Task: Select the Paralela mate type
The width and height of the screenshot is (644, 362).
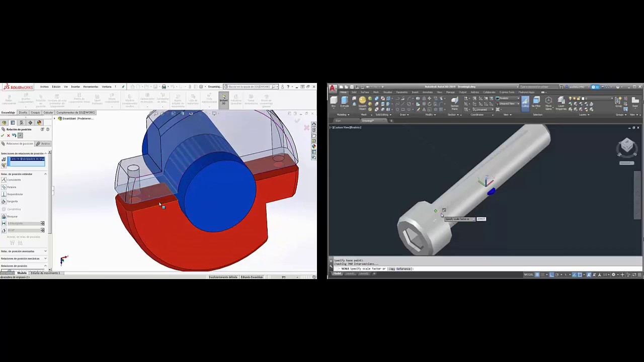Action: point(9,187)
